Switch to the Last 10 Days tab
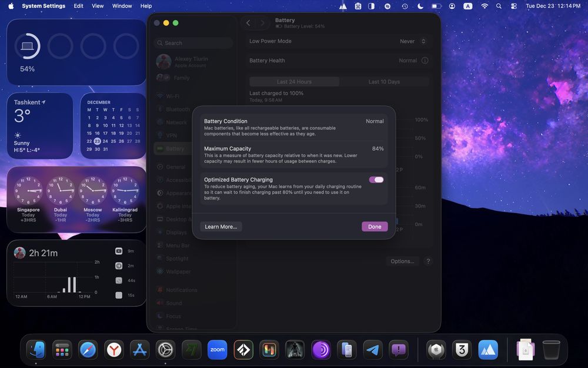The image size is (588, 368). click(x=384, y=81)
